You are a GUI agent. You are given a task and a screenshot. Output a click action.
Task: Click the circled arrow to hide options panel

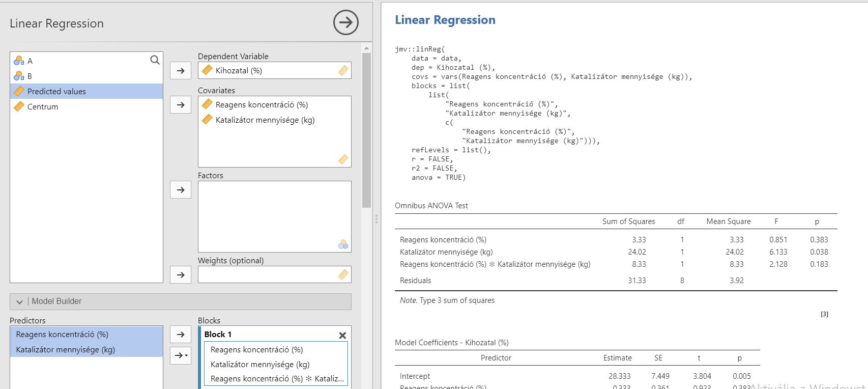(x=345, y=23)
